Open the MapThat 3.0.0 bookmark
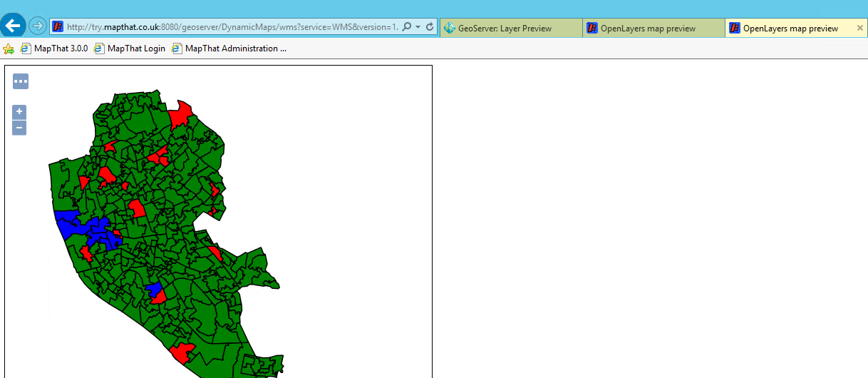The height and width of the screenshot is (378, 868). pyautogui.click(x=54, y=48)
